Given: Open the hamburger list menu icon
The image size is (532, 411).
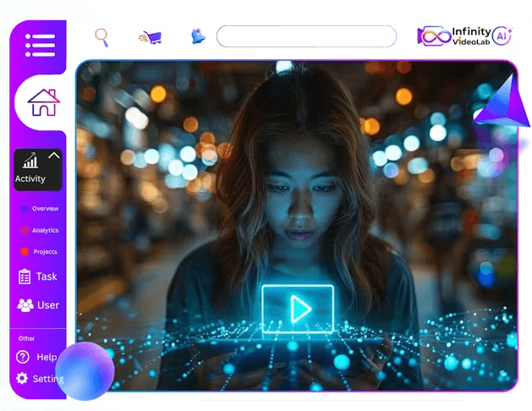Looking at the screenshot, I should pos(40,45).
